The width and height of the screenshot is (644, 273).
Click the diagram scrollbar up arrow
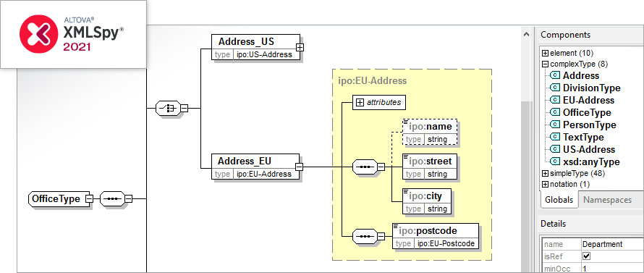pyautogui.click(x=526, y=35)
